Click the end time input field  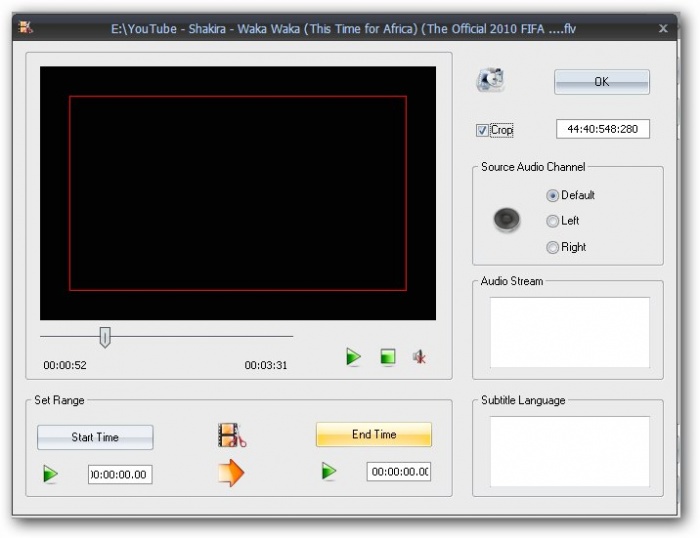pyautogui.click(x=399, y=471)
